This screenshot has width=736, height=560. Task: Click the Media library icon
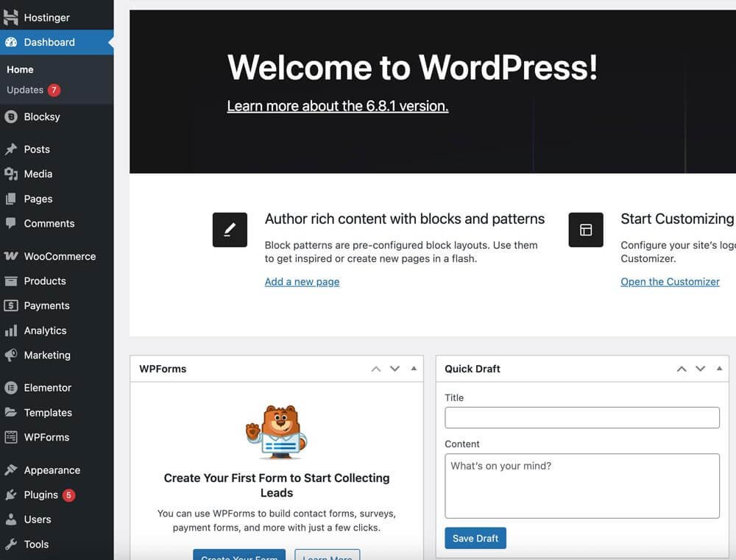pos(11,174)
